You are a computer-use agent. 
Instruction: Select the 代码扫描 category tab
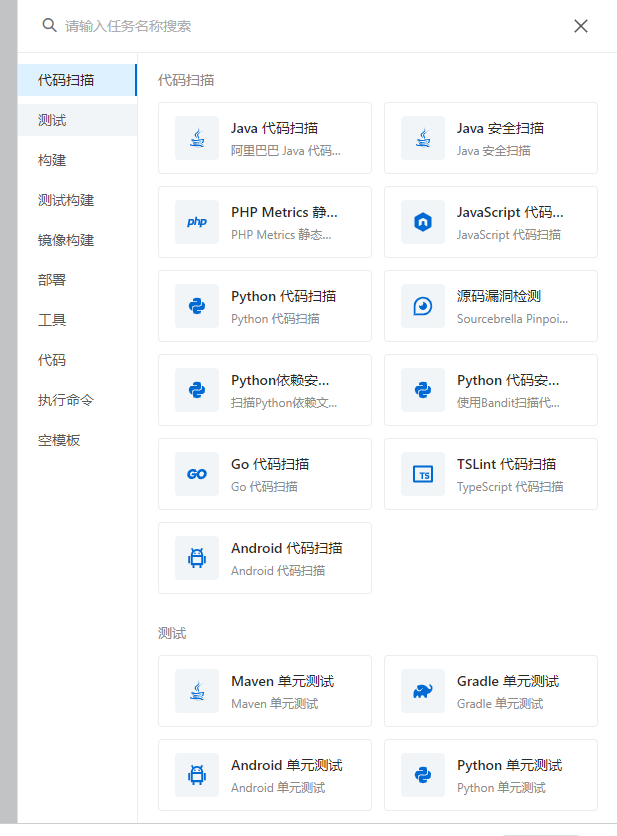(x=77, y=80)
